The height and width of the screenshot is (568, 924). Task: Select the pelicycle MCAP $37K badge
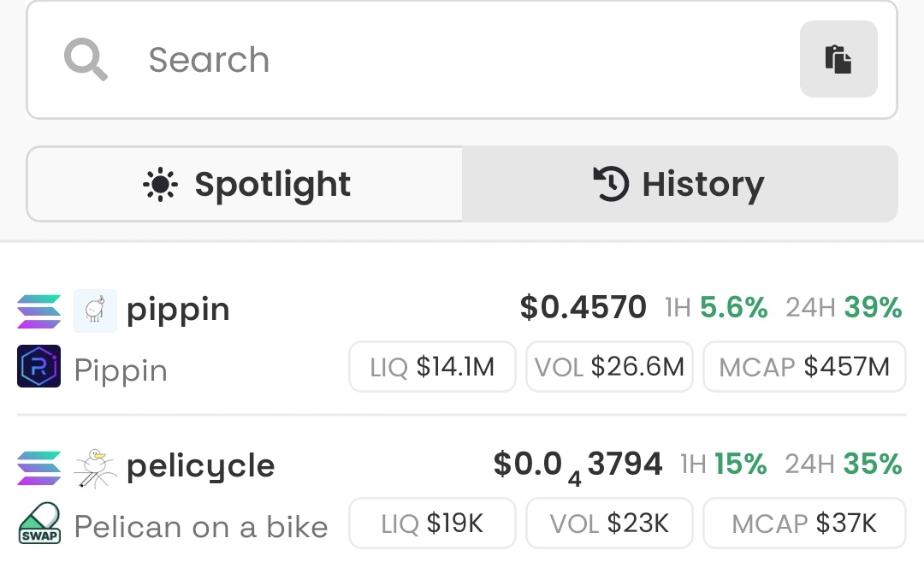click(804, 524)
